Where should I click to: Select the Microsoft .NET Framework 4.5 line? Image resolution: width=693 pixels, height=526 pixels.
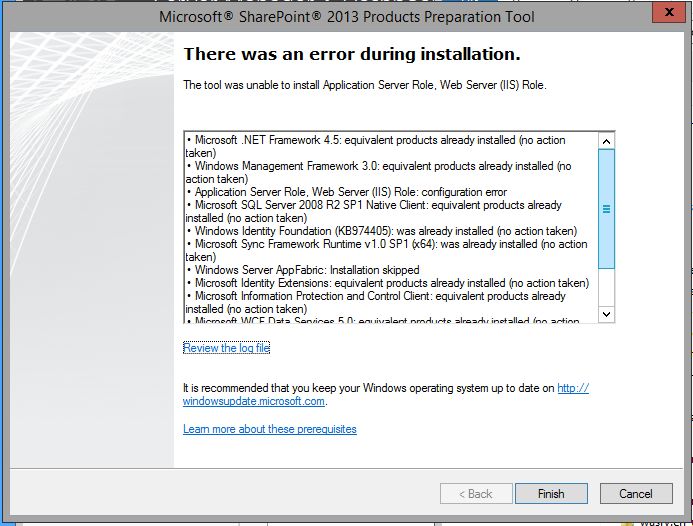pyautogui.click(x=376, y=146)
